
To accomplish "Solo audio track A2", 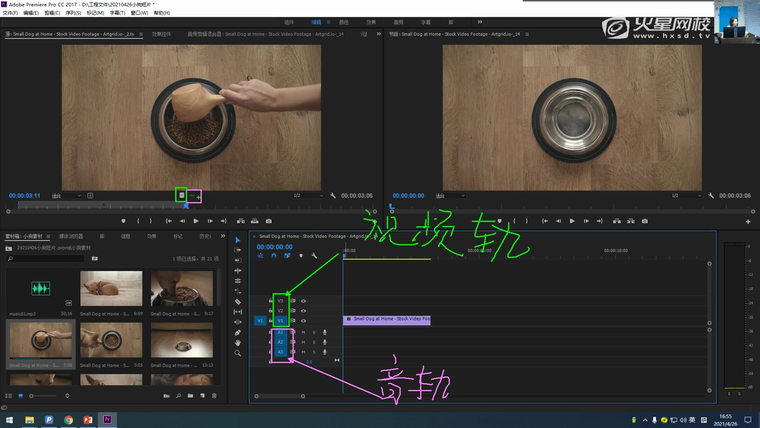I will (313, 342).
